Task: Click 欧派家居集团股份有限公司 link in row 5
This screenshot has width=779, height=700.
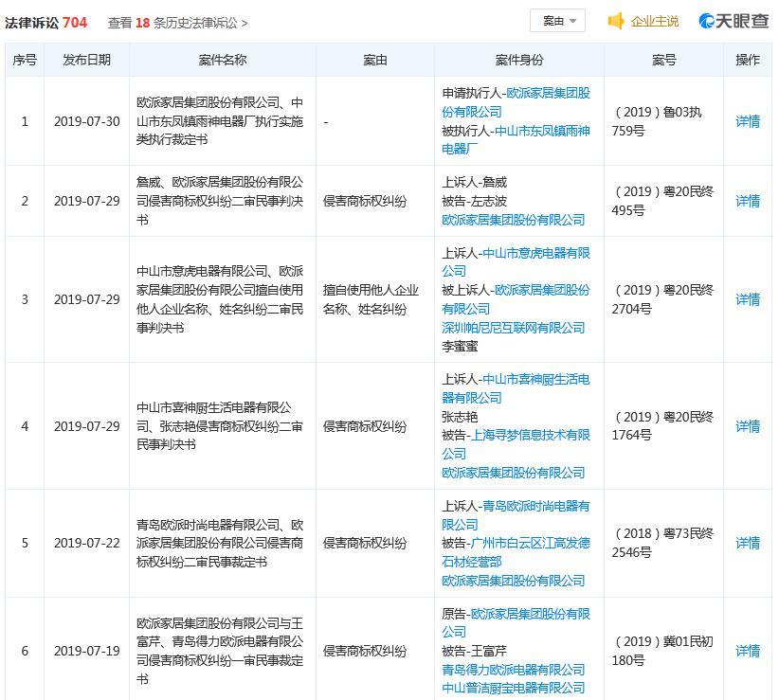Action: 514,581
